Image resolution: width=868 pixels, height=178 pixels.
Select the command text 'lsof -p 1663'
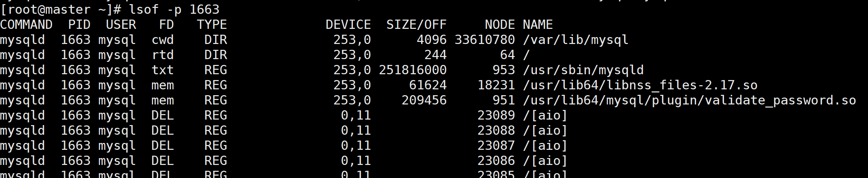[174, 10]
